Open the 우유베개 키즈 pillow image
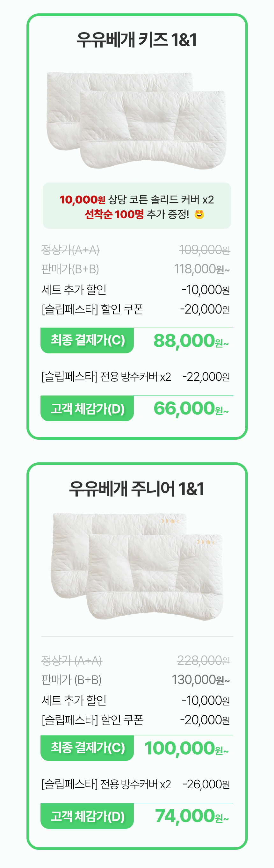This screenshot has height=868, width=274. pyautogui.click(x=137, y=120)
